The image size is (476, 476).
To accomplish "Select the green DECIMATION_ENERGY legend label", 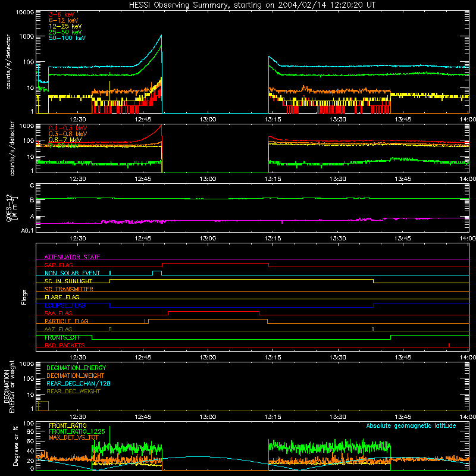I will point(76,368).
